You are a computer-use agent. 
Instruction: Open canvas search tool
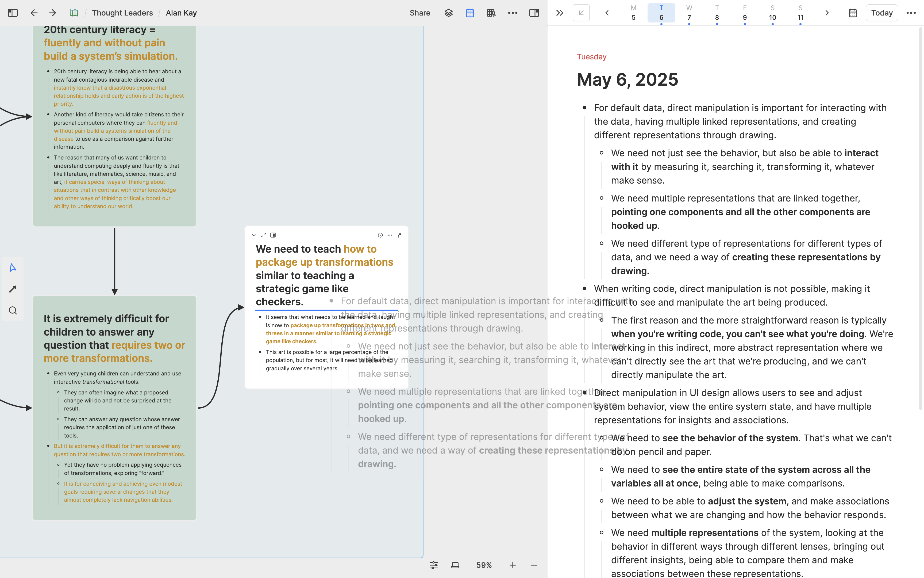pyautogui.click(x=13, y=310)
